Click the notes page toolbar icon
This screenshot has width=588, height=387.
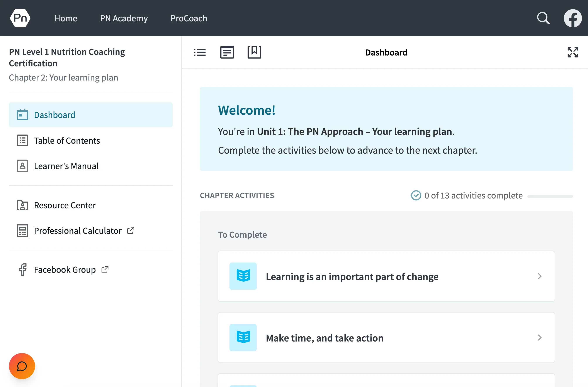227,52
